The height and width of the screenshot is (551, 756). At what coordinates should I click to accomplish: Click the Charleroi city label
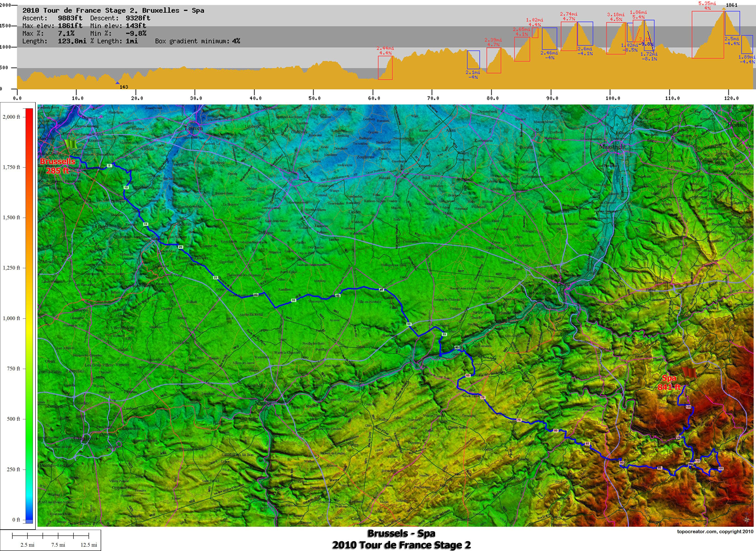(86, 438)
